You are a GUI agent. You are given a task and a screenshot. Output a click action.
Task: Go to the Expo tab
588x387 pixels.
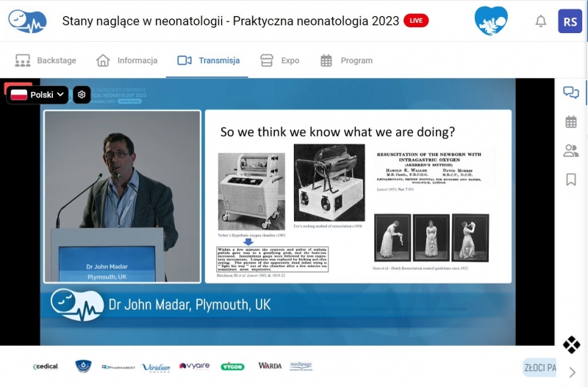(x=280, y=60)
